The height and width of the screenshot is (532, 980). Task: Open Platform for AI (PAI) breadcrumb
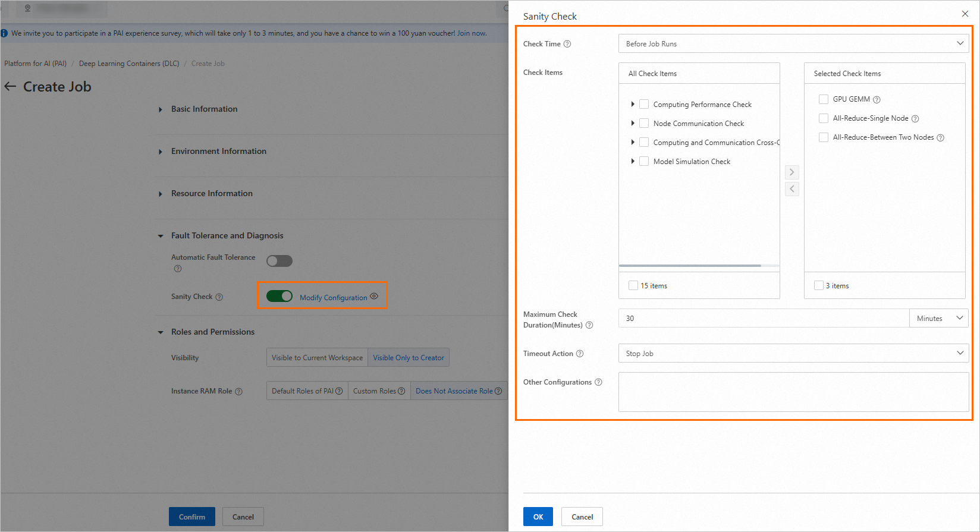tap(36, 64)
